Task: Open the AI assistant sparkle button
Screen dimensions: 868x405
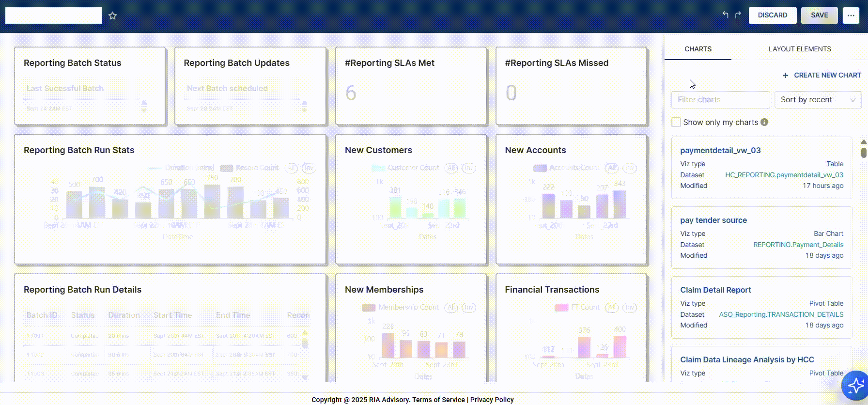Action: tap(855, 386)
